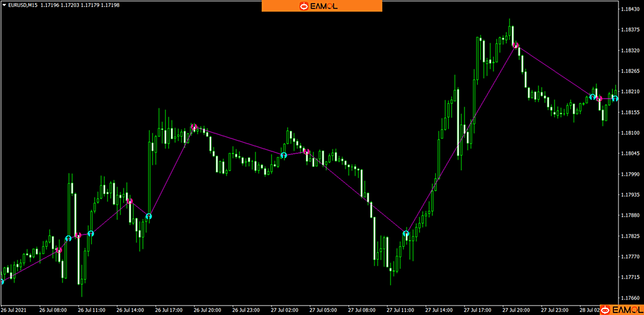The image size is (644, 315).
Task: Click the robot icon in top EAMOL banner
Action: pos(304,6)
